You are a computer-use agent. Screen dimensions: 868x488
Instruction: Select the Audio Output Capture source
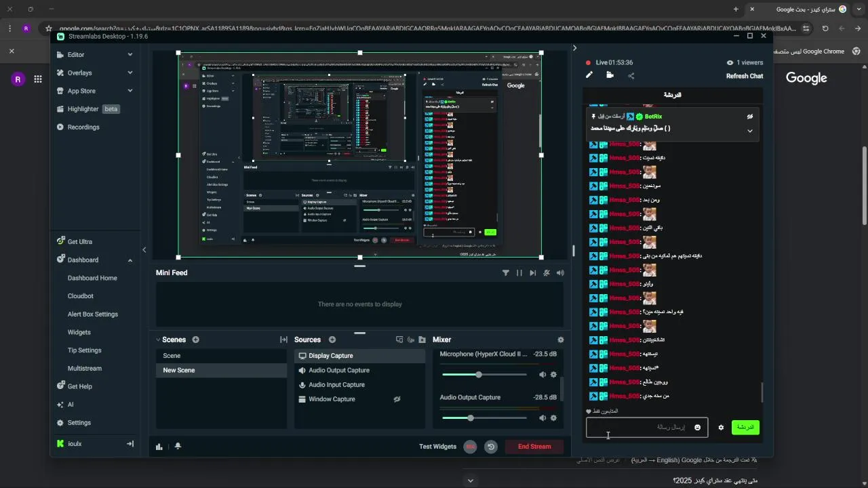pyautogui.click(x=359, y=371)
